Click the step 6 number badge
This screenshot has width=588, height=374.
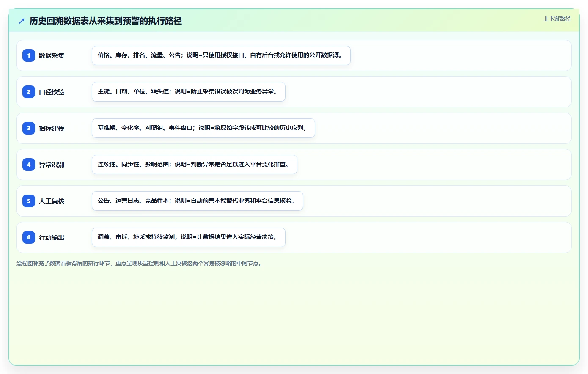(29, 237)
